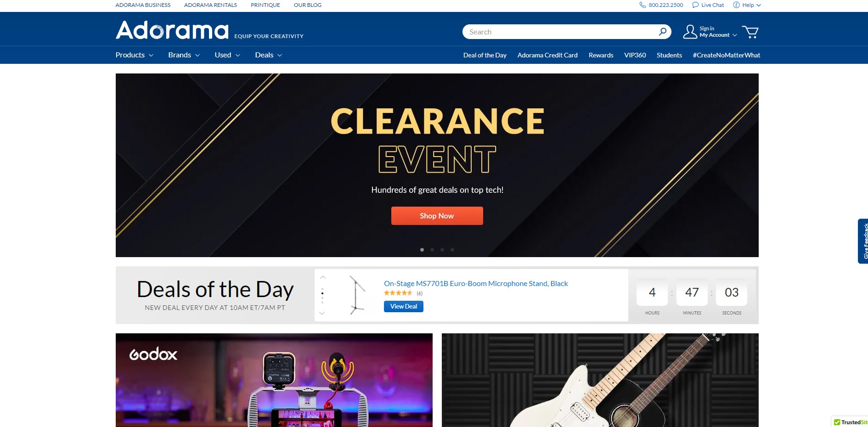The width and height of the screenshot is (868, 427).
Task: Go to the Rewards menu item
Action: click(x=601, y=55)
